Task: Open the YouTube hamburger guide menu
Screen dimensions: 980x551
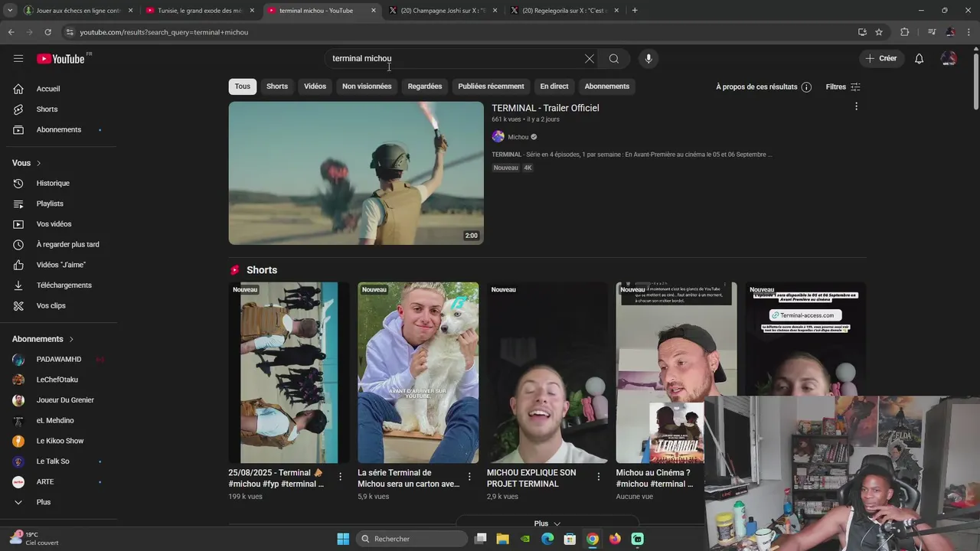Action: pyautogui.click(x=18, y=58)
